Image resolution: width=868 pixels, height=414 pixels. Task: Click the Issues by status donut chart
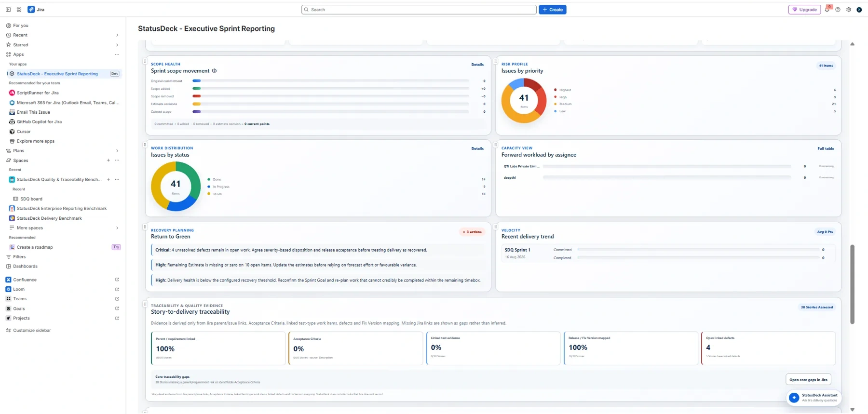pyautogui.click(x=176, y=187)
